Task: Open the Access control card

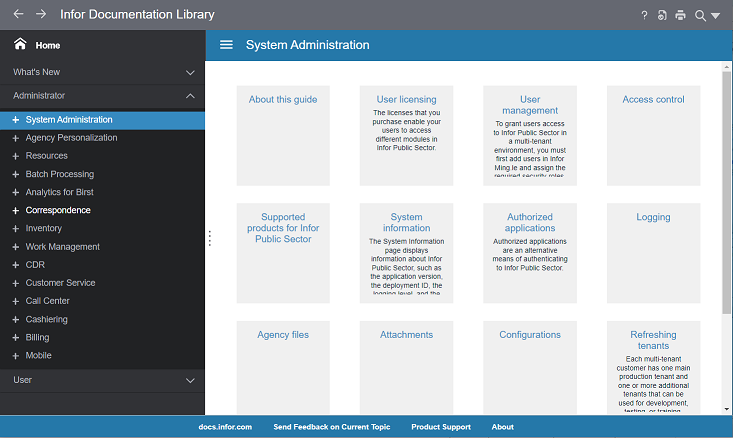Action: click(653, 100)
